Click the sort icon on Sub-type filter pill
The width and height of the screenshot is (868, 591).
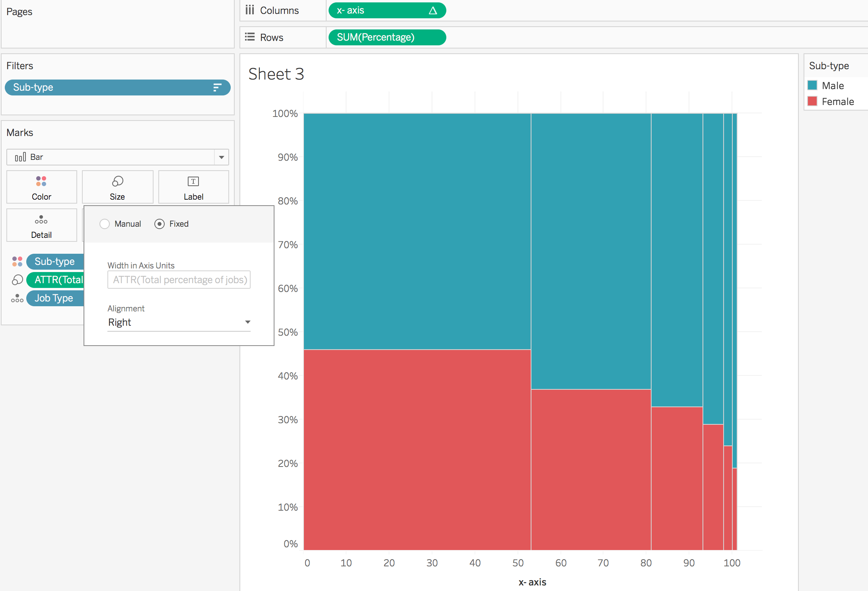coord(217,87)
